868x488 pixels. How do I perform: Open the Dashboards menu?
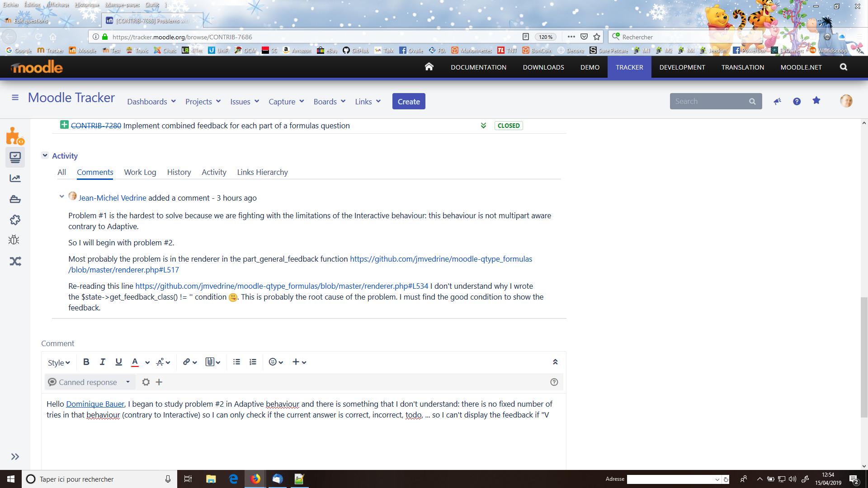(x=151, y=102)
